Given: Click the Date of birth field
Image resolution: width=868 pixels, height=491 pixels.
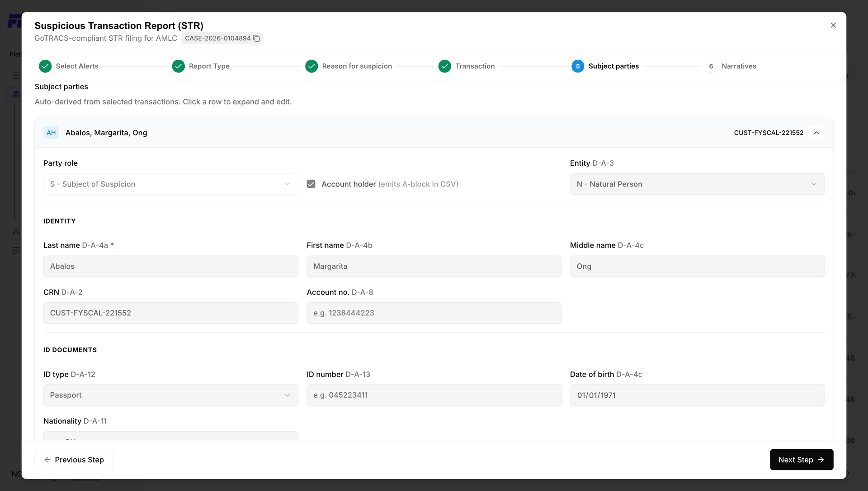Looking at the screenshot, I should 697,395.
